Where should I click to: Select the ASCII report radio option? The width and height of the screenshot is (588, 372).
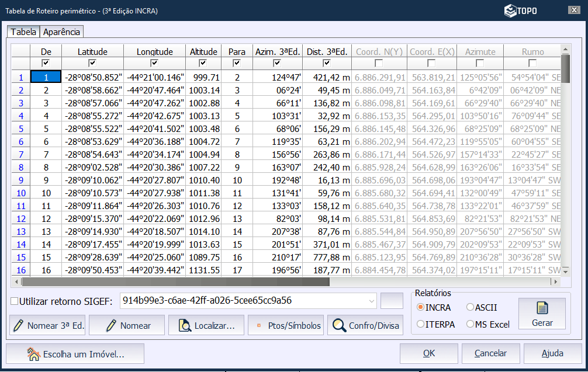click(471, 307)
